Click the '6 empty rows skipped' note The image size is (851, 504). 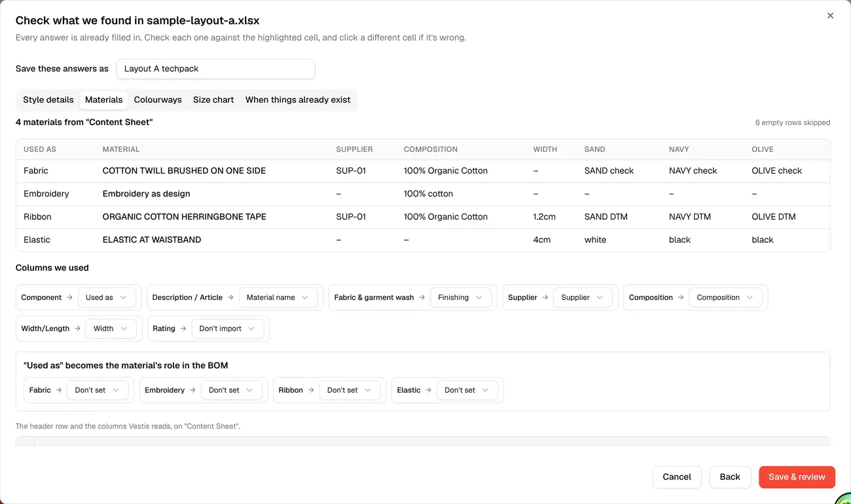pyautogui.click(x=793, y=122)
